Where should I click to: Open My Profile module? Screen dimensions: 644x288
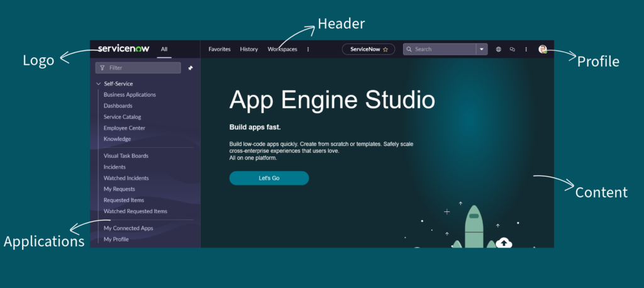pyautogui.click(x=116, y=240)
